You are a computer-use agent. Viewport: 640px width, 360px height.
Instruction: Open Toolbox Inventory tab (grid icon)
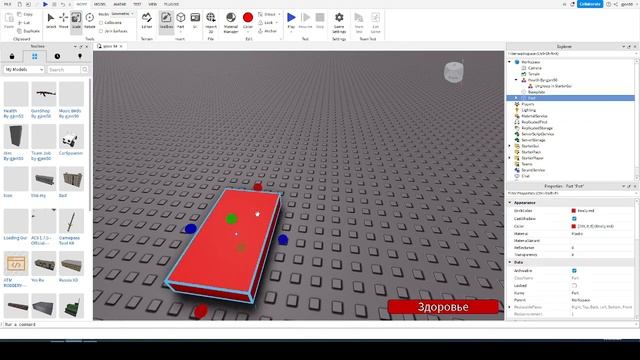tap(34, 56)
